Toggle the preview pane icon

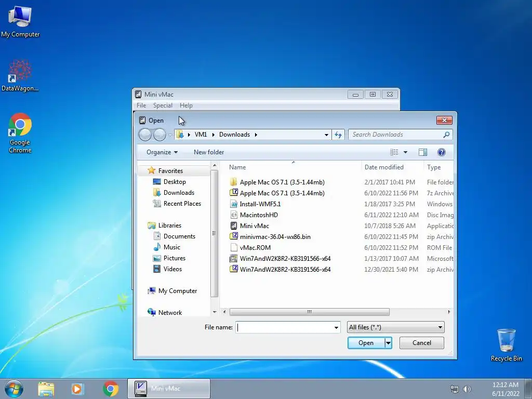[x=423, y=152]
